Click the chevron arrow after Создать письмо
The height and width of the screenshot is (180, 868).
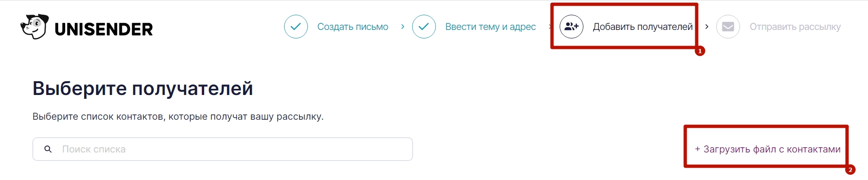[403, 27]
